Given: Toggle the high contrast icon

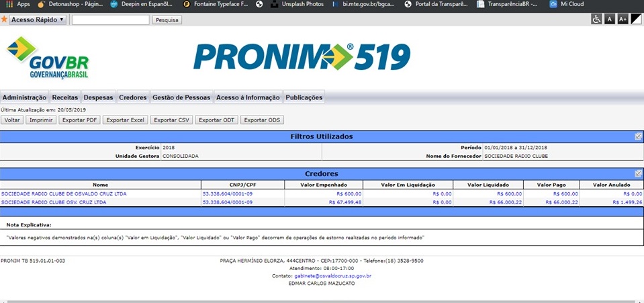Looking at the screenshot, I should click(636, 19).
